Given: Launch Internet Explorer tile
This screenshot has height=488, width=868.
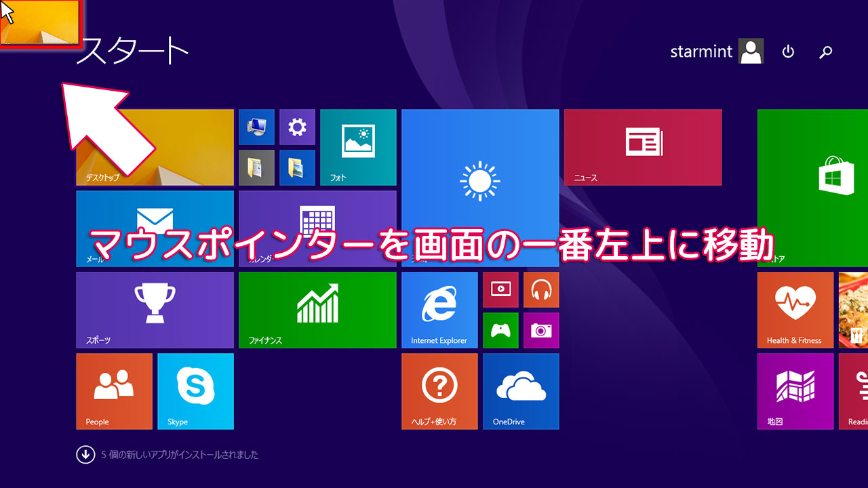Looking at the screenshot, I should [439, 310].
